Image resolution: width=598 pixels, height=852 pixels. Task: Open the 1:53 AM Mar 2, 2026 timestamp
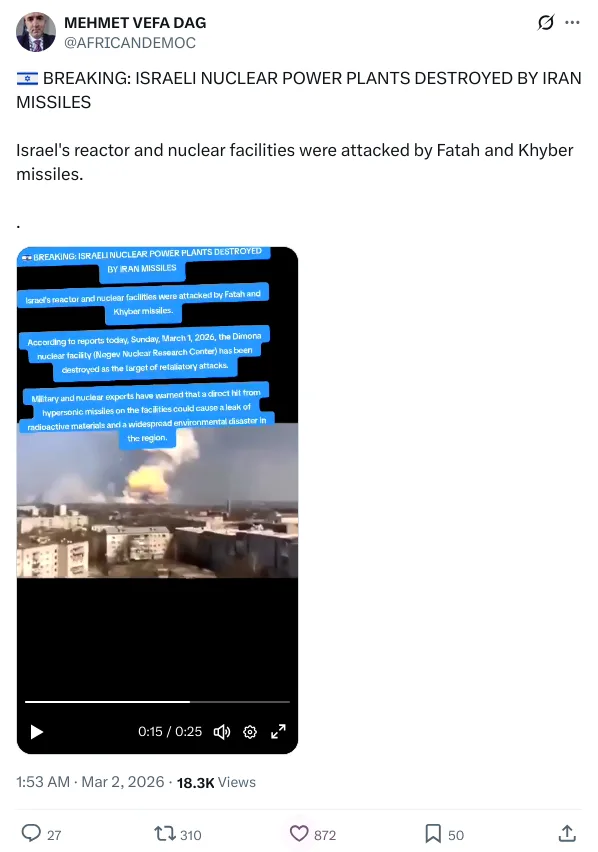coord(90,782)
